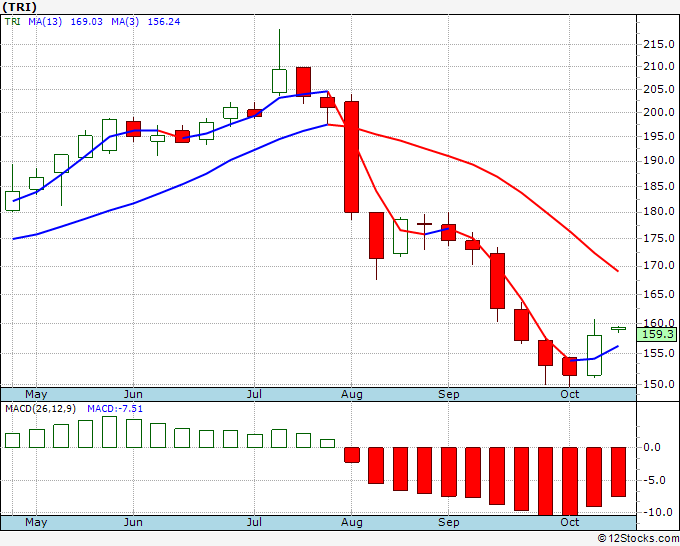Select the 150.0 price axis label
Screen dimensions: 680x546
coord(659,384)
